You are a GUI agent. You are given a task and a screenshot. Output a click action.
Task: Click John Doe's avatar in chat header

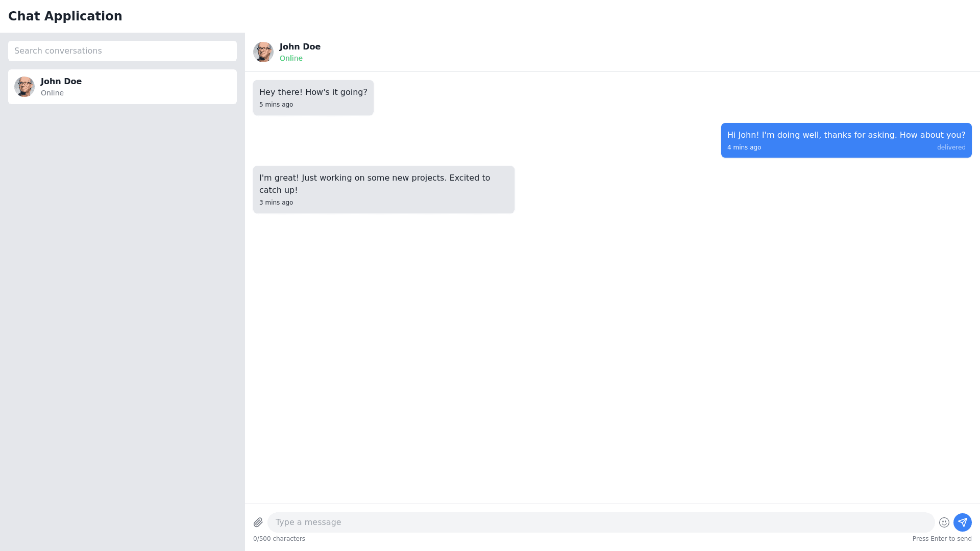pos(263,52)
